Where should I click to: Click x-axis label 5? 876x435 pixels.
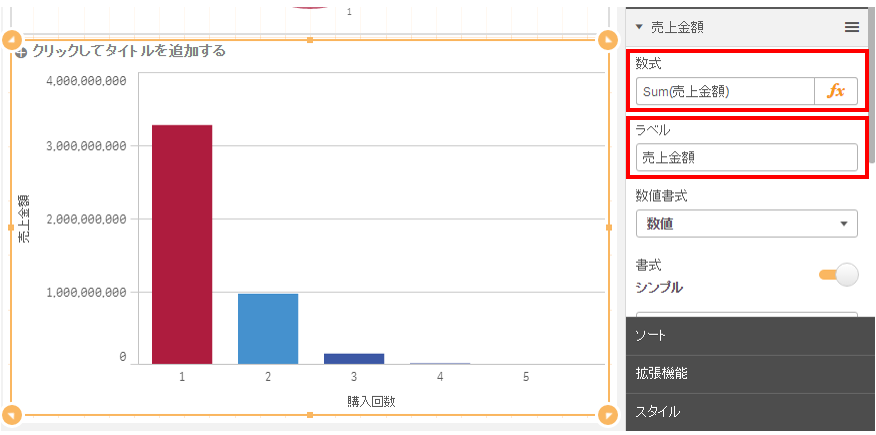pyautogui.click(x=526, y=377)
